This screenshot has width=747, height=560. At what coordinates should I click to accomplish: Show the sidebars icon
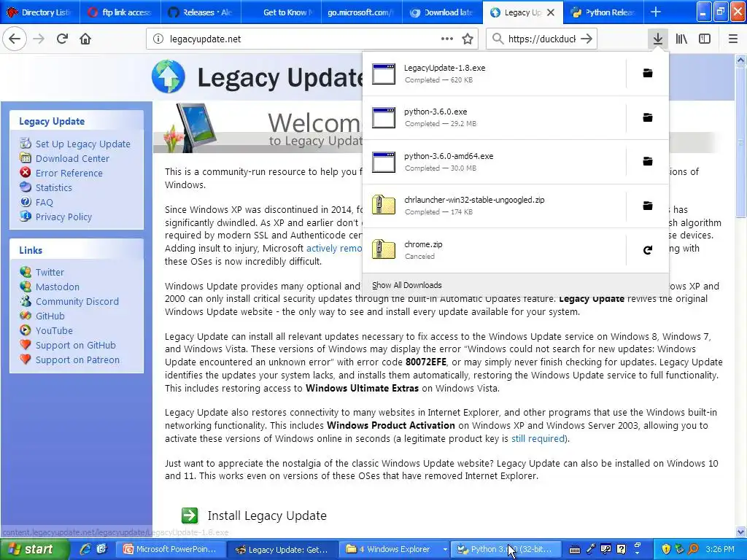click(x=705, y=39)
